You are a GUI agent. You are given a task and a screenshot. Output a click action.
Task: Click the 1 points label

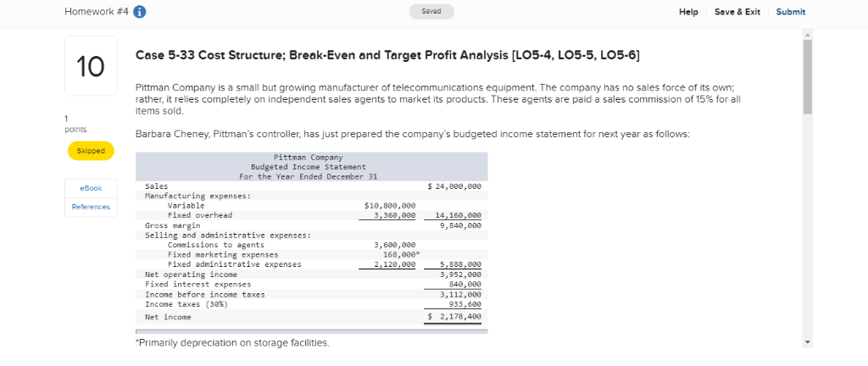point(75,124)
